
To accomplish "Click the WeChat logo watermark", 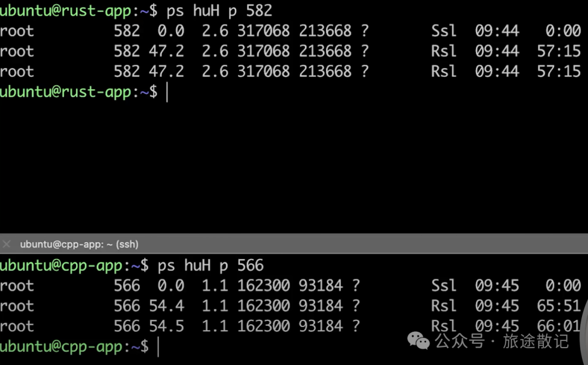I will (418, 341).
